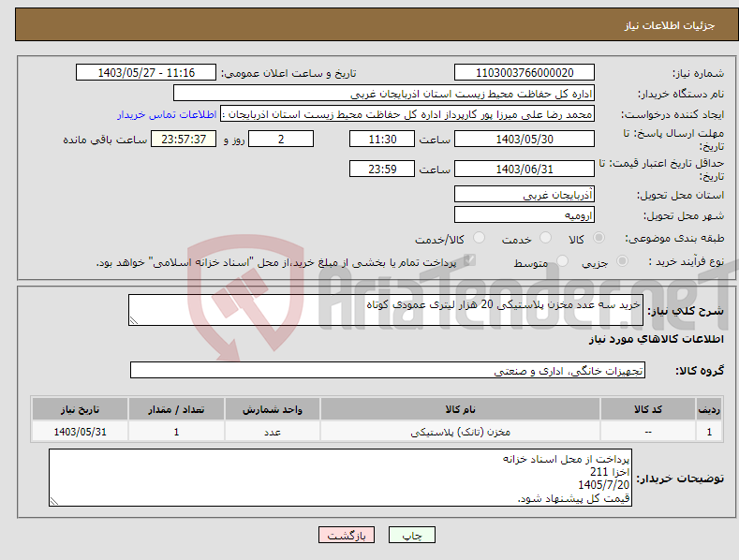Click the بازگشت (back) button
739x560 pixels.
tap(347, 536)
